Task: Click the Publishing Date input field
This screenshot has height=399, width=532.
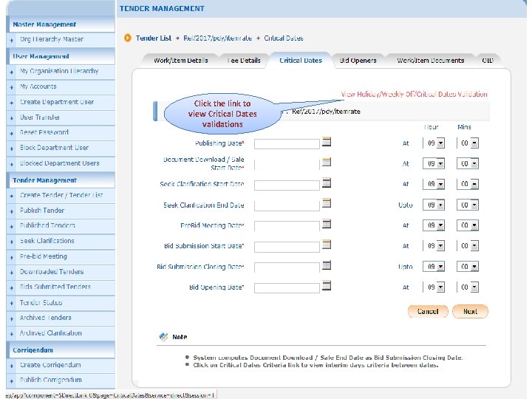Action: click(x=287, y=144)
